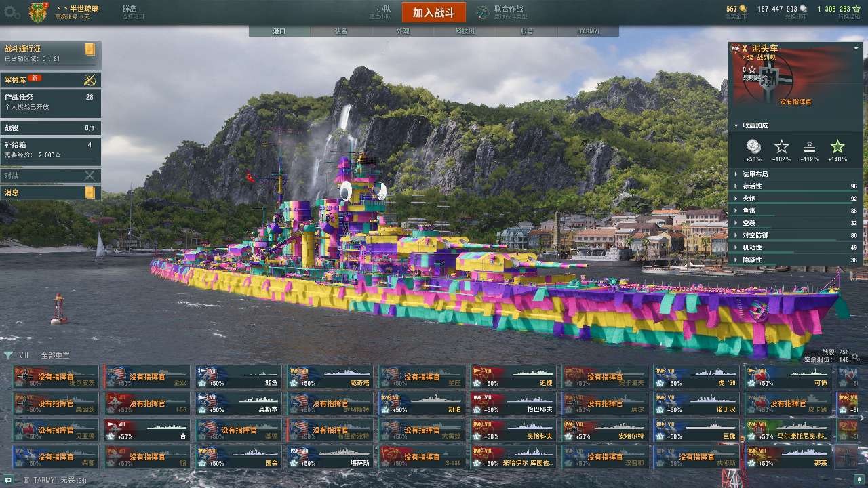The image size is (868, 488).
Task: Expand the 存活性 survivability stat
Action: pyautogui.click(x=795, y=186)
